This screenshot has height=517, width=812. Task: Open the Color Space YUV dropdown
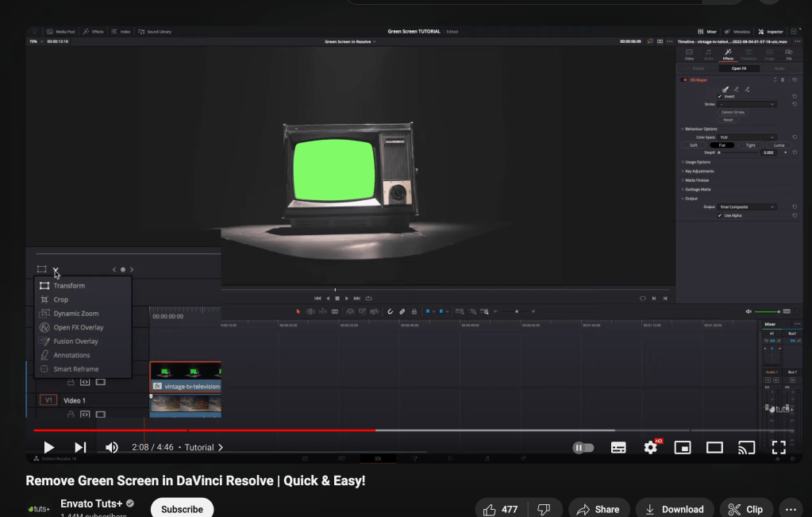tap(747, 137)
